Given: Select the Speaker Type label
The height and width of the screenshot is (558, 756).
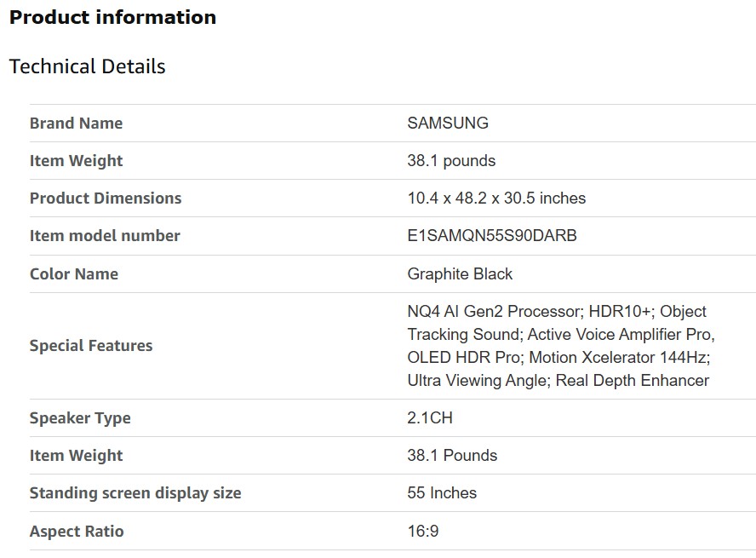Looking at the screenshot, I should tap(80, 418).
